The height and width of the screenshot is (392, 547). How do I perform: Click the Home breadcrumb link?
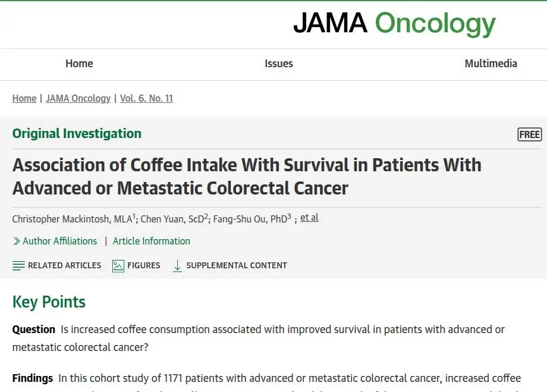[24, 98]
